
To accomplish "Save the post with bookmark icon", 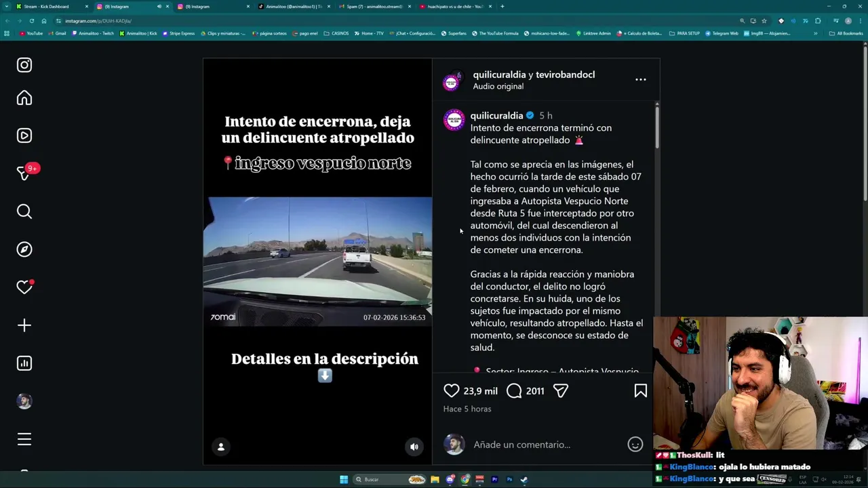I will (x=640, y=391).
